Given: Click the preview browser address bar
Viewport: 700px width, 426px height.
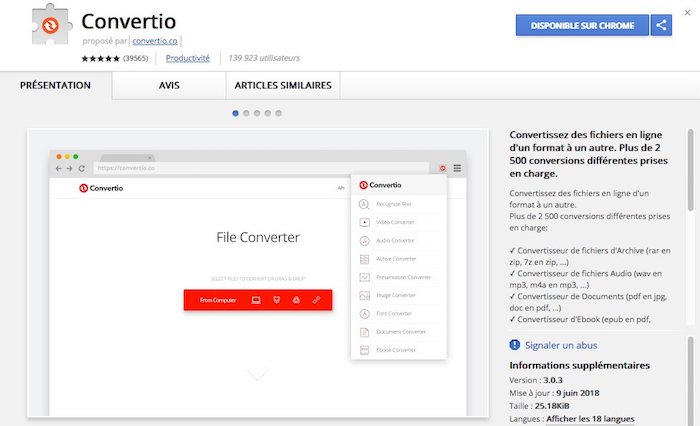Looking at the screenshot, I should click(261, 168).
